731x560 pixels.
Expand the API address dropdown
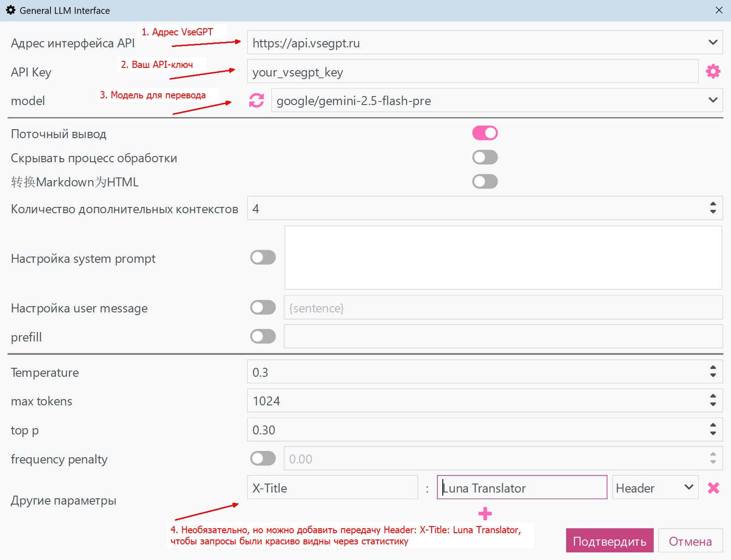tap(713, 42)
